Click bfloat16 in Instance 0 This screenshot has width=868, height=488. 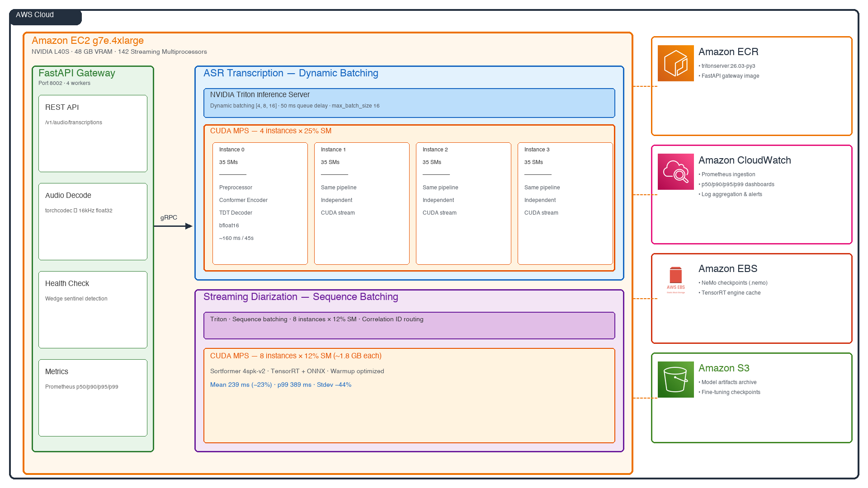click(229, 225)
